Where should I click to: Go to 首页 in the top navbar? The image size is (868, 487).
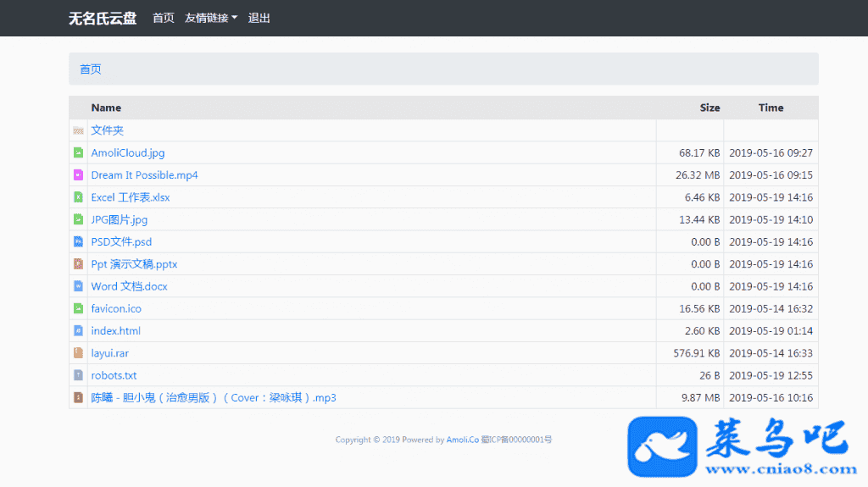coord(163,18)
